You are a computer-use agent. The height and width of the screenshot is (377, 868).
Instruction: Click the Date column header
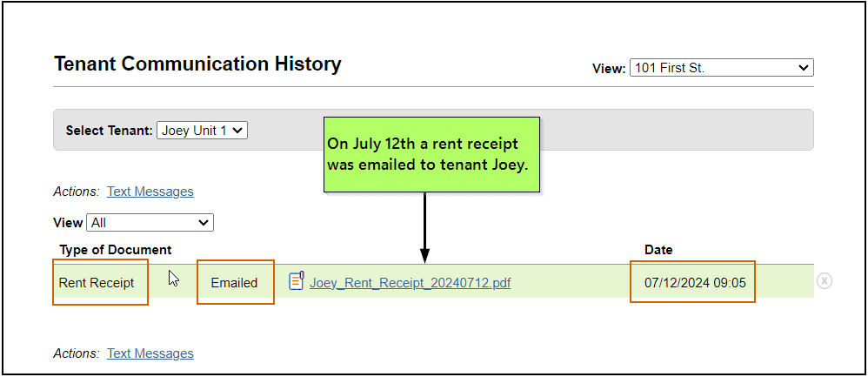coord(658,250)
